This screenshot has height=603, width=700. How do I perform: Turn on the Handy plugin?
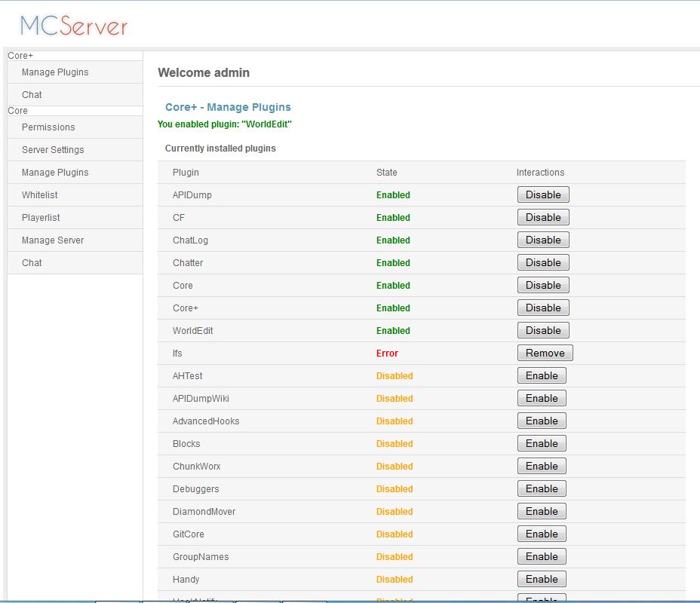tap(542, 580)
